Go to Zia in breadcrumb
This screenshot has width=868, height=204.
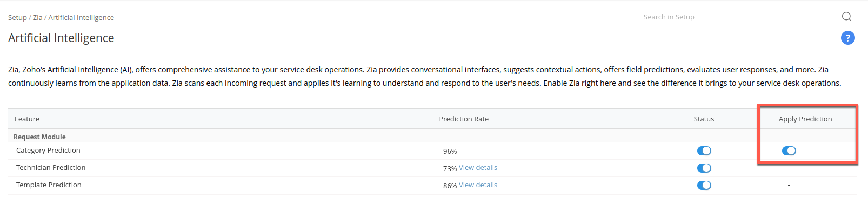click(x=37, y=17)
